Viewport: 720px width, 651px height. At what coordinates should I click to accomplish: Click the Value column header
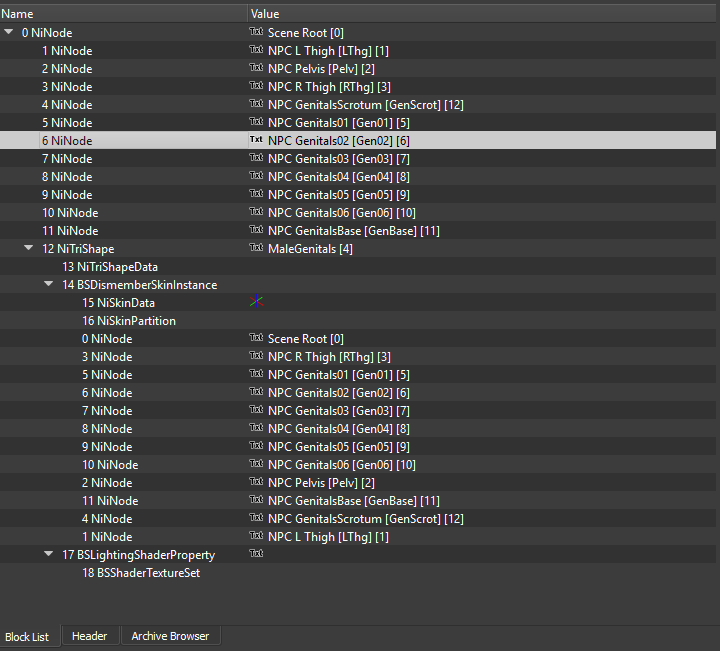point(484,14)
